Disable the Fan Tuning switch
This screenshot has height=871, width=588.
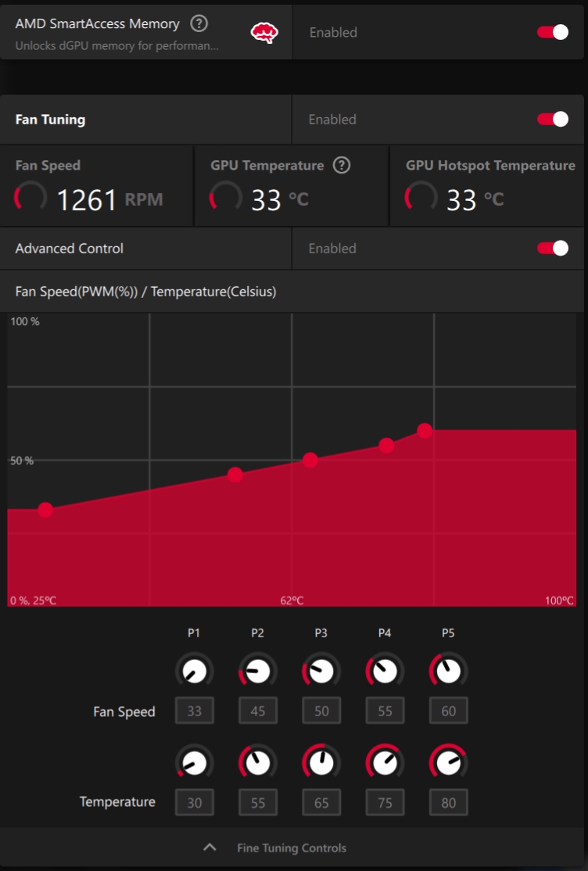coord(553,120)
